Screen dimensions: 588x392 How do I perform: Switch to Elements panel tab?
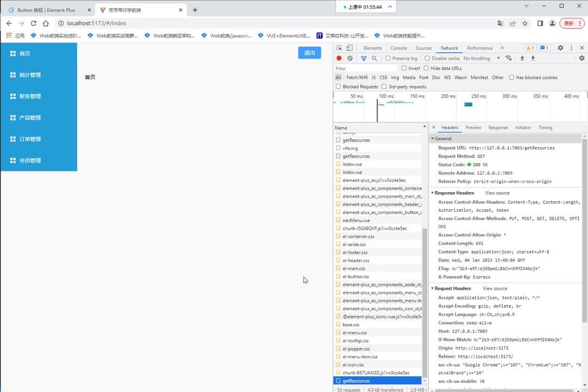[x=372, y=48]
